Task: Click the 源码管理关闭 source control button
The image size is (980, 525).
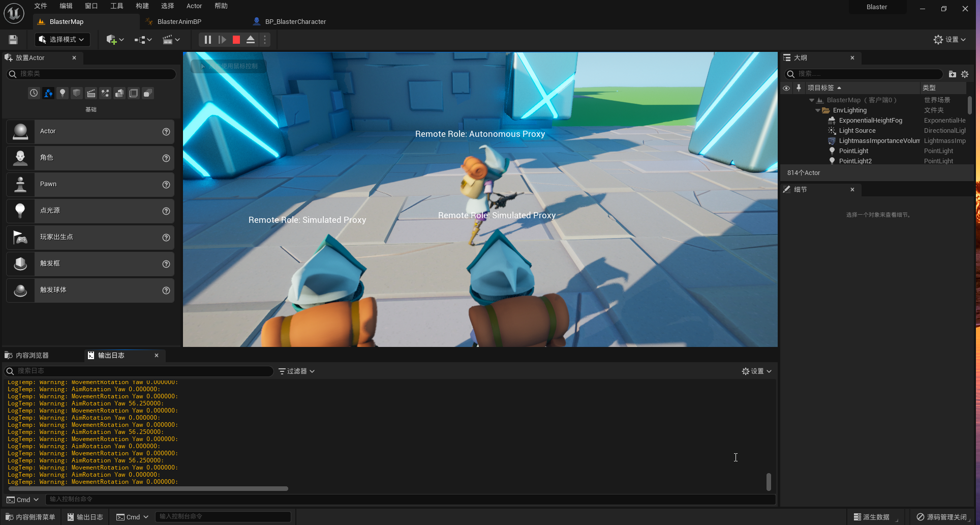Action: pyautogui.click(x=941, y=517)
